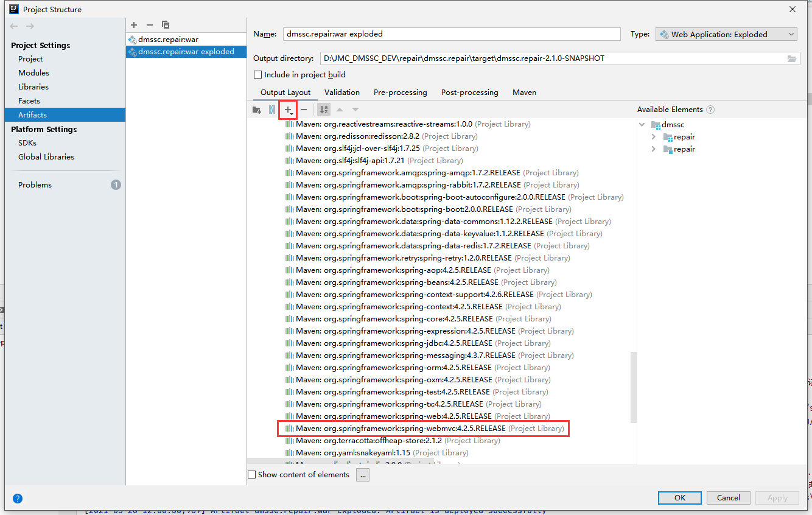Select the spring-rabbit:1.7.2.RELEASE row
This screenshot has width=812, height=515.
pyautogui.click(x=432, y=185)
